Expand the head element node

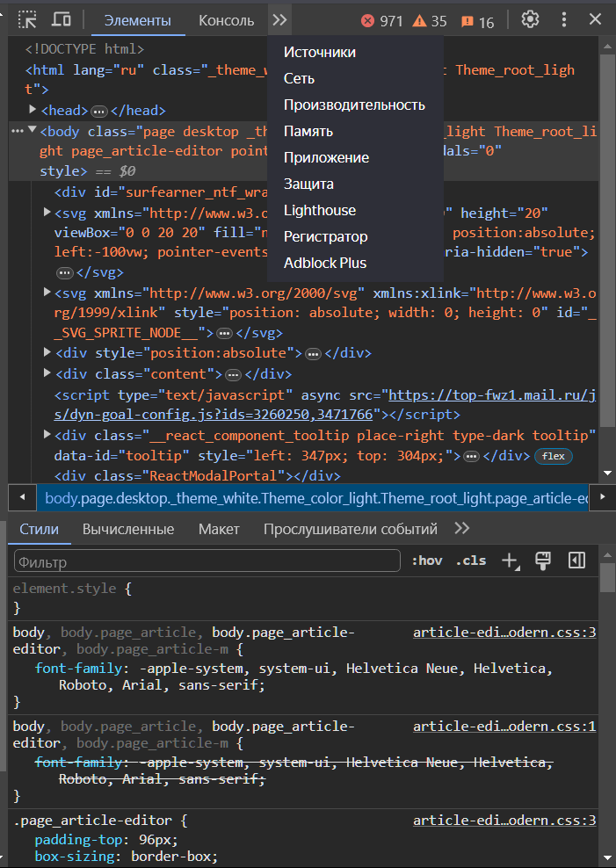click(x=33, y=110)
